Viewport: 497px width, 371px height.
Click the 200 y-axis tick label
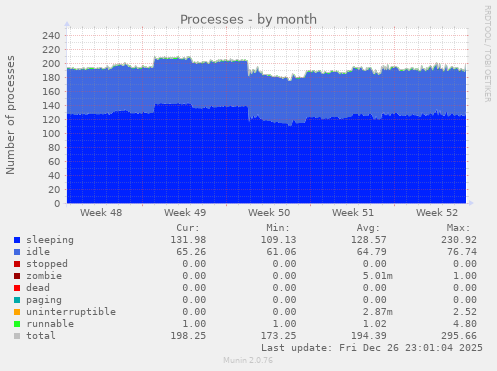point(51,64)
